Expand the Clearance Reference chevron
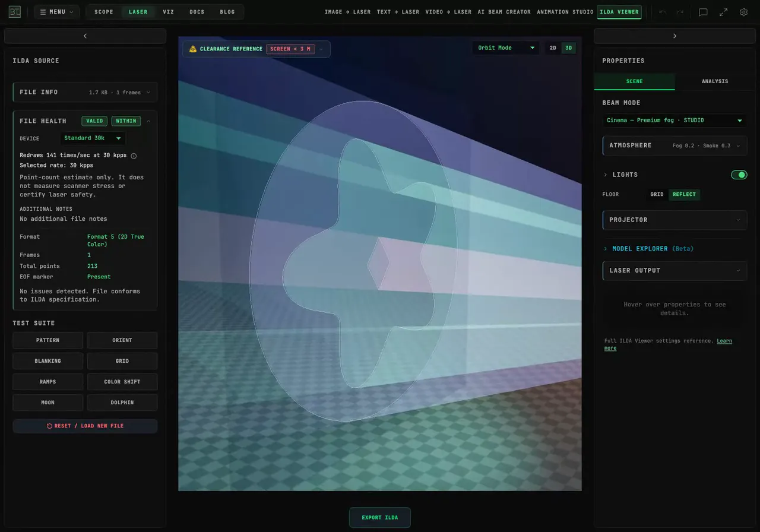 pos(322,49)
